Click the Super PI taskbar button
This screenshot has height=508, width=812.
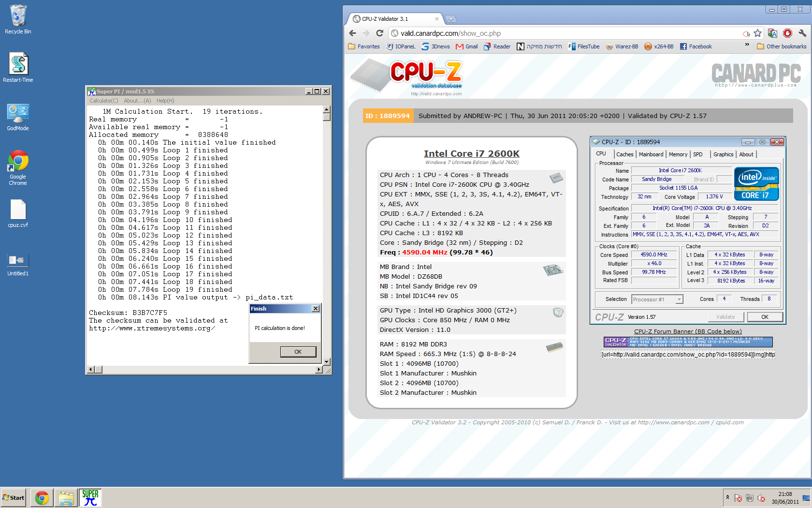coord(90,498)
